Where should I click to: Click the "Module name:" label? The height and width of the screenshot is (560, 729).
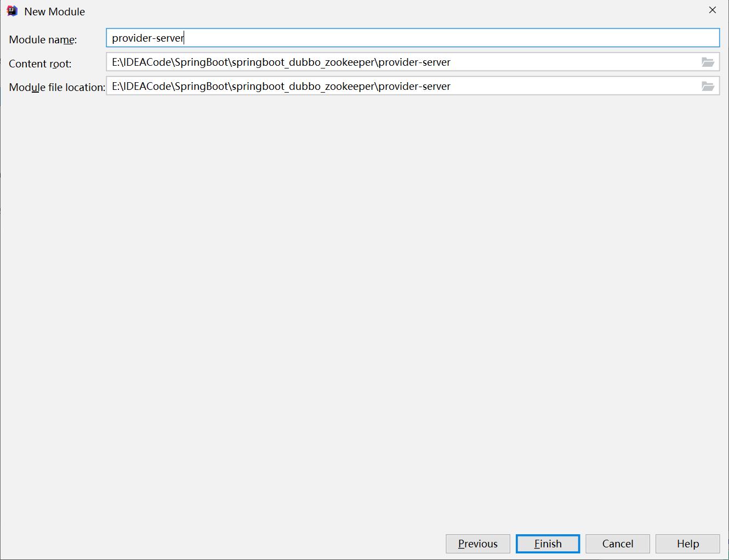(43, 39)
